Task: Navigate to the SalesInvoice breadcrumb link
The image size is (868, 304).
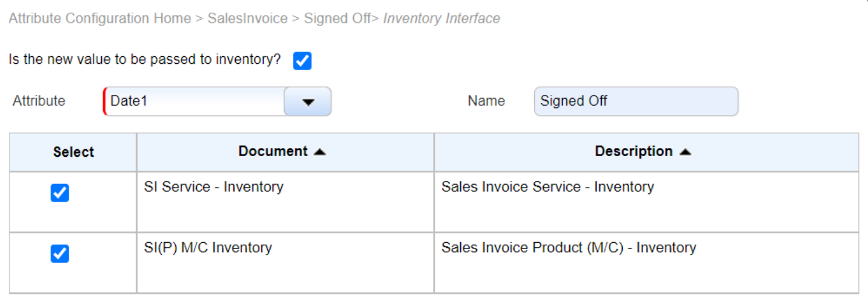Action: 247,18
